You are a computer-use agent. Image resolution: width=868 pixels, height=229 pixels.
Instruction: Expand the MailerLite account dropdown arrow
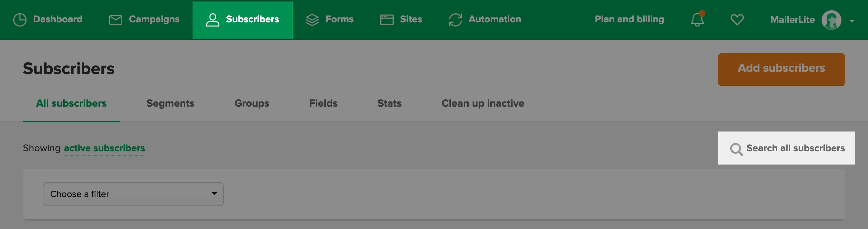852,21
